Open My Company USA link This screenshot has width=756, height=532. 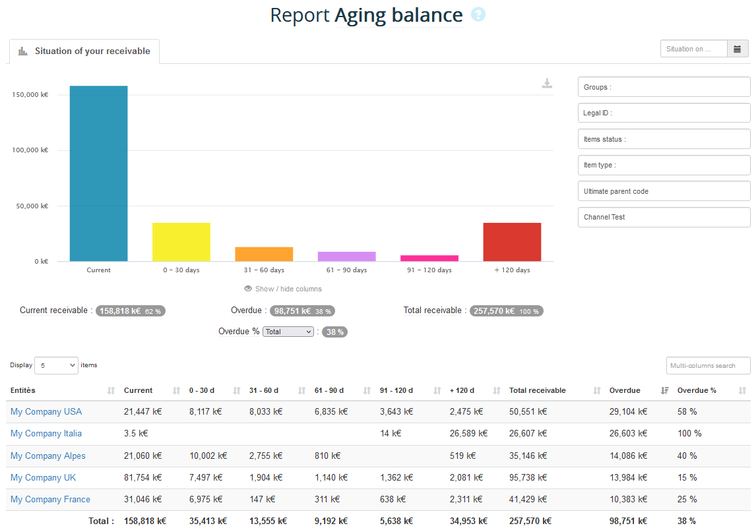click(x=46, y=412)
